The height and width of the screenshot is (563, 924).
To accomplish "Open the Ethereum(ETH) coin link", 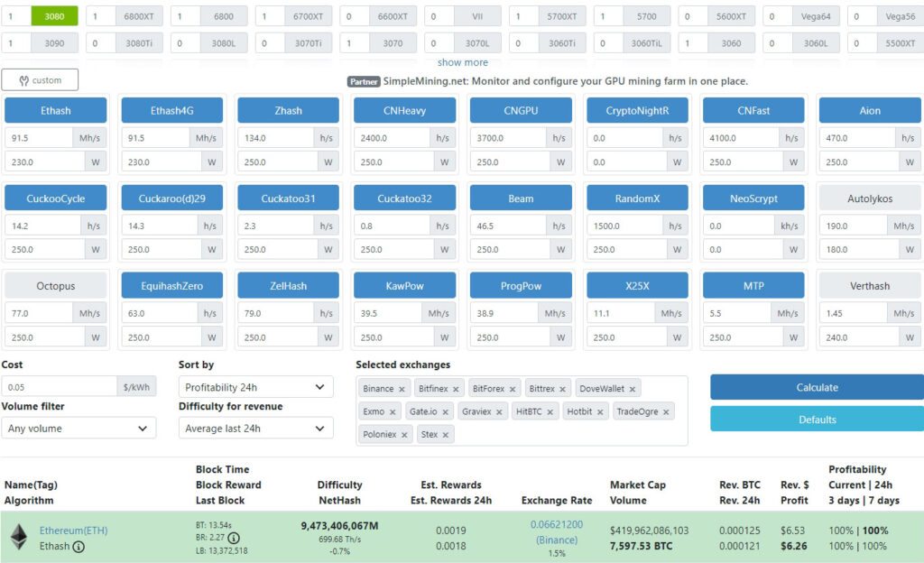I will point(74,530).
